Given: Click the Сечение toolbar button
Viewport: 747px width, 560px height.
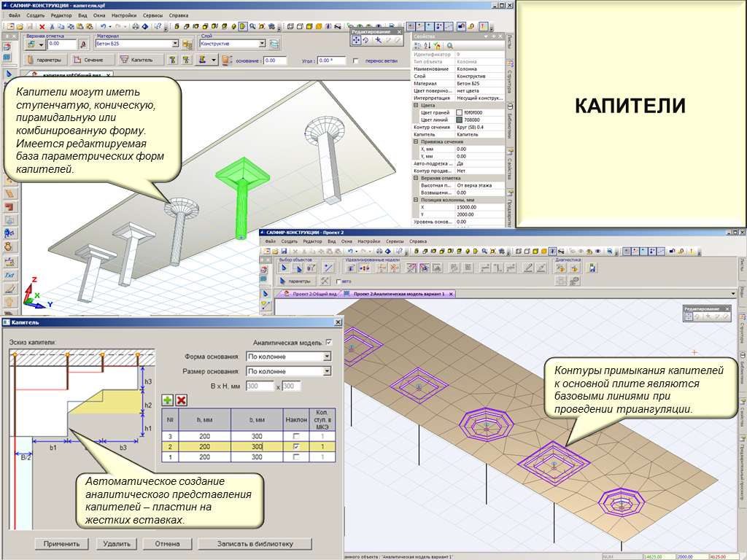Looking at the screenshot, I should coord(88,60).
